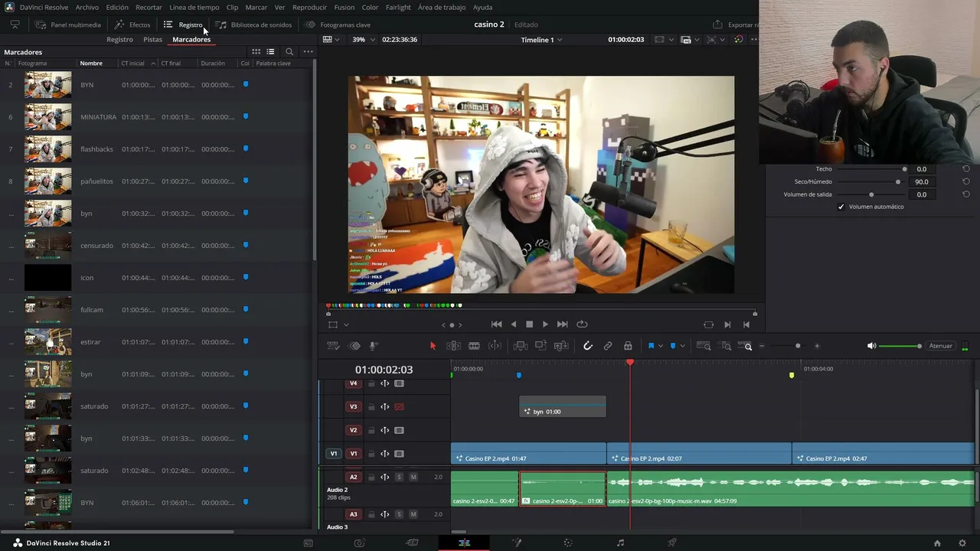Click the link clips chain icon

point(608,346)
